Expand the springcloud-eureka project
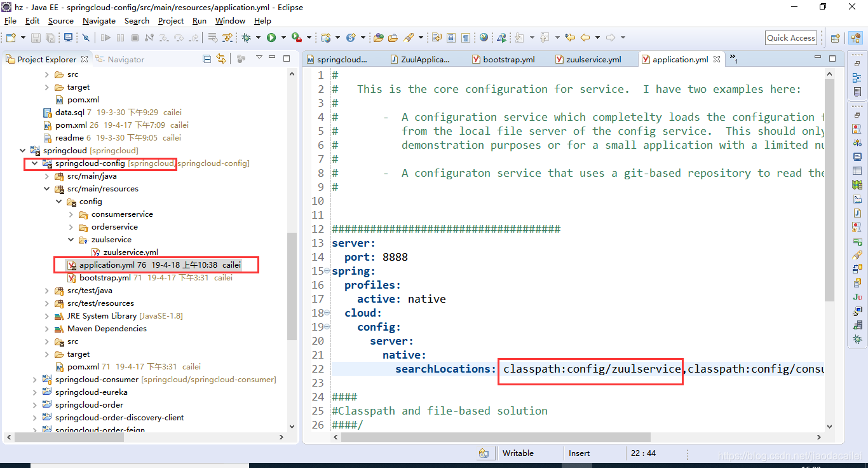Viewport: 868px width, 468px height. 35,392
